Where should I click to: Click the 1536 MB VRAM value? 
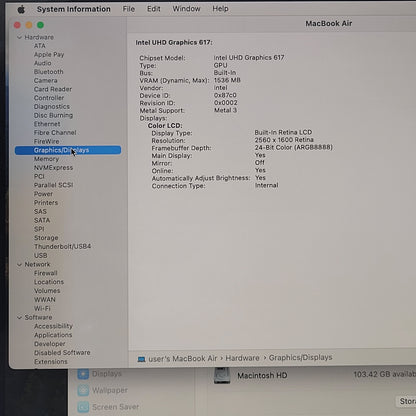pyautogui.click(x=227, y=80)
